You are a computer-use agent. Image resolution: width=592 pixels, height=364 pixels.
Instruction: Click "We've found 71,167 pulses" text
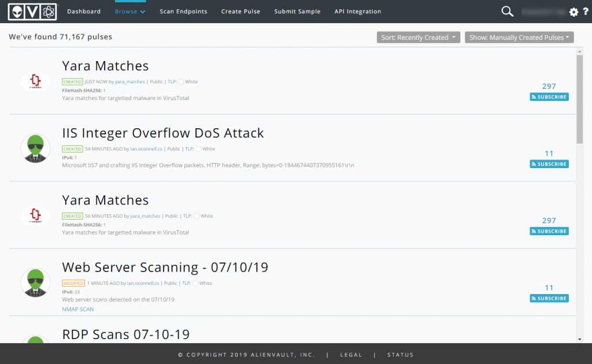point(60,36)
